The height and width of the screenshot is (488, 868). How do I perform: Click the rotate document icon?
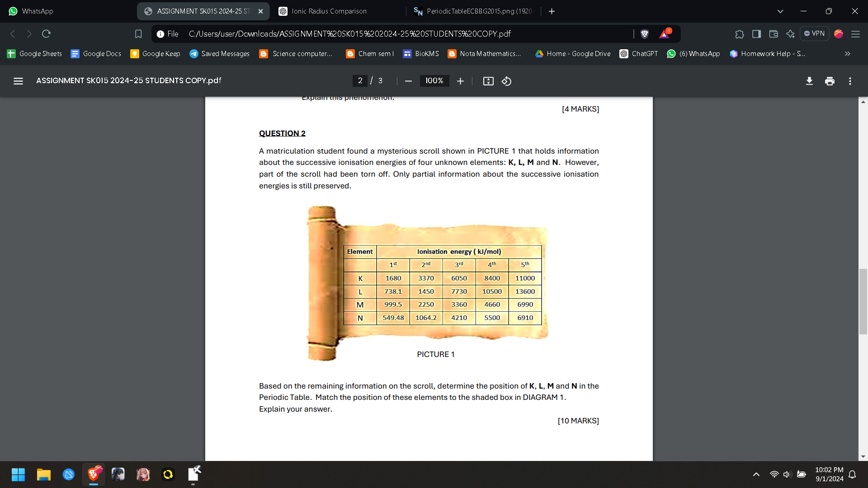(x=506, y=80)
